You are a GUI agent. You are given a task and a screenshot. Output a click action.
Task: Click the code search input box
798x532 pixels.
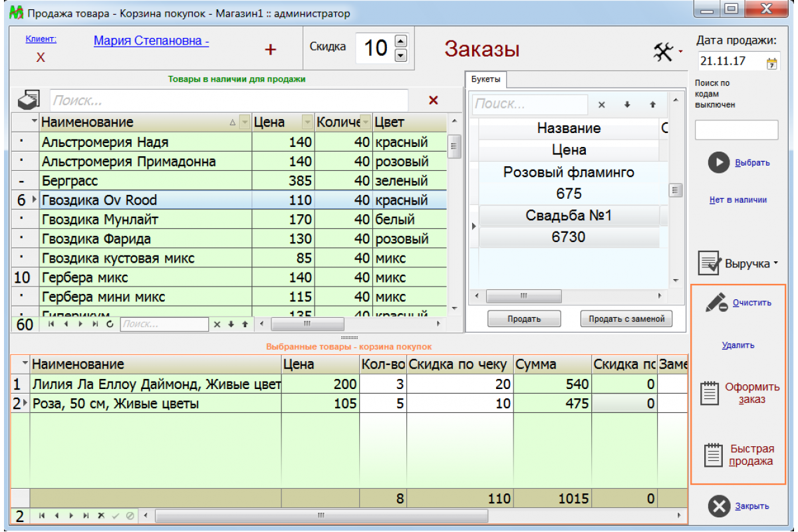pos(736,130)
